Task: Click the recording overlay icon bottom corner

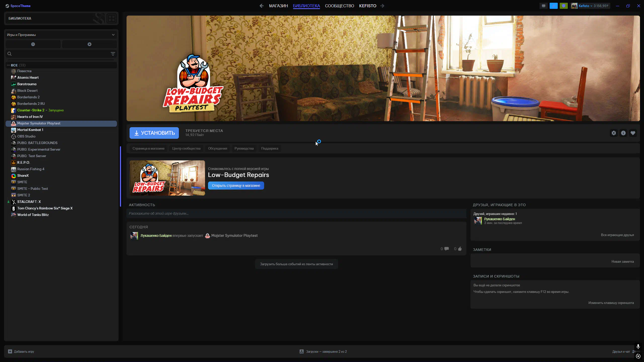Action: pos(638,356)
